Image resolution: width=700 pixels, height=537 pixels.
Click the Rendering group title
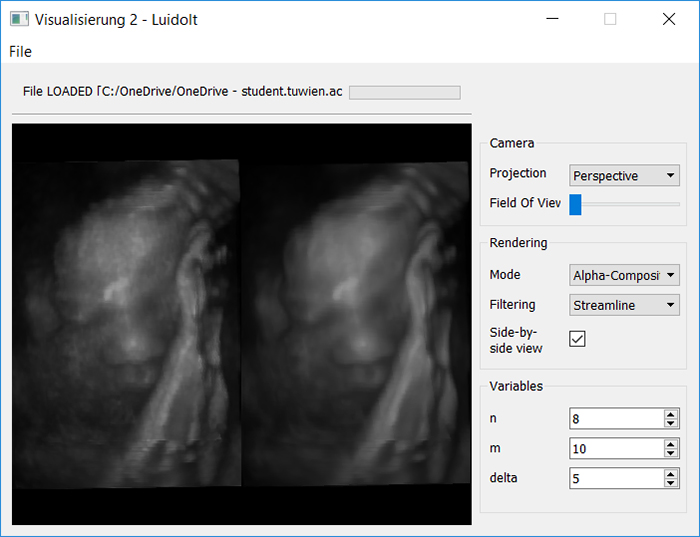pos(518,242)
